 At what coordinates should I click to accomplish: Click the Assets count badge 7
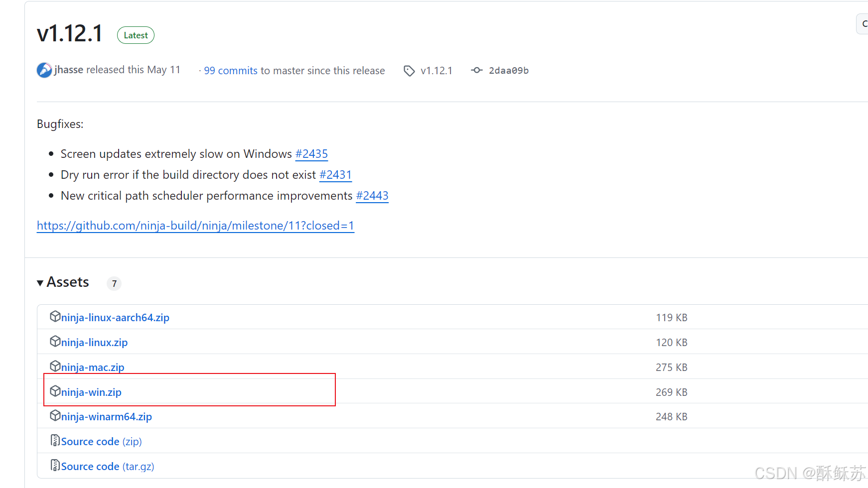pos(114,283)
